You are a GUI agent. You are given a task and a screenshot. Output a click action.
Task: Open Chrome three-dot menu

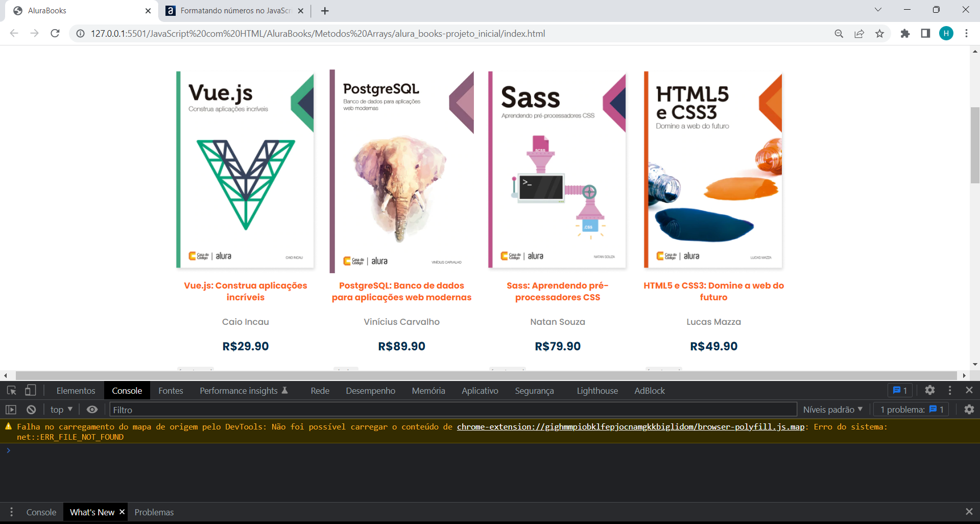click(966, 34)
